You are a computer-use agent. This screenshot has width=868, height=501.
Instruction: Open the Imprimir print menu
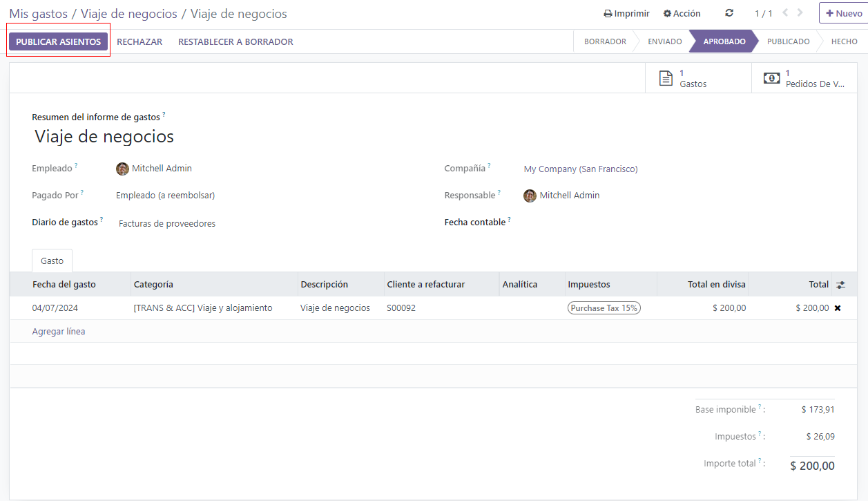pos(626,13)
